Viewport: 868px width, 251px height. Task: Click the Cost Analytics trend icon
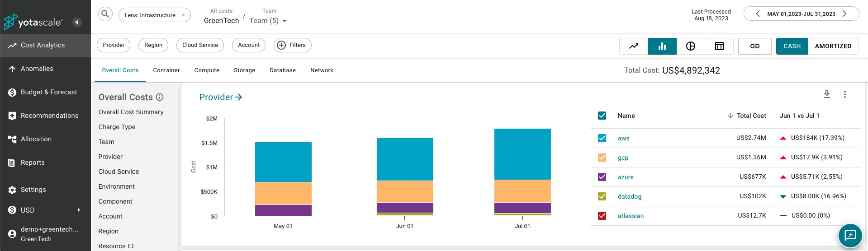point(12,45)
